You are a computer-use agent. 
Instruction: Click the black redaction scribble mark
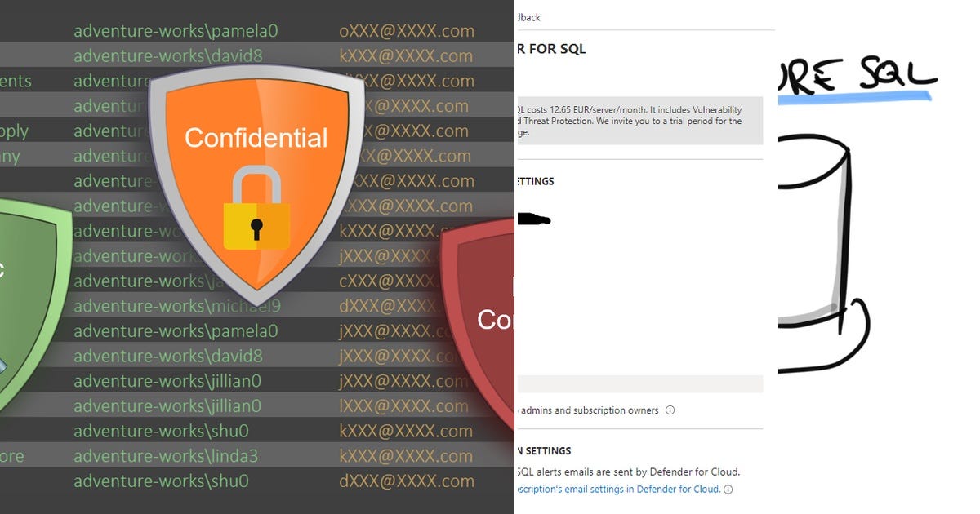point(532,219)
